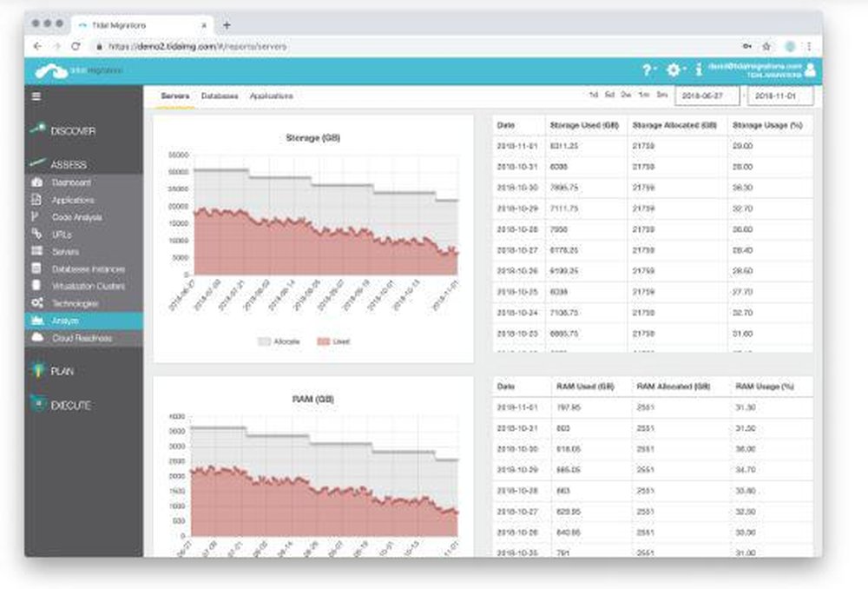The image size is (868, 589).
Task: Switch to the Databases tab
Action: click(220, 96)
